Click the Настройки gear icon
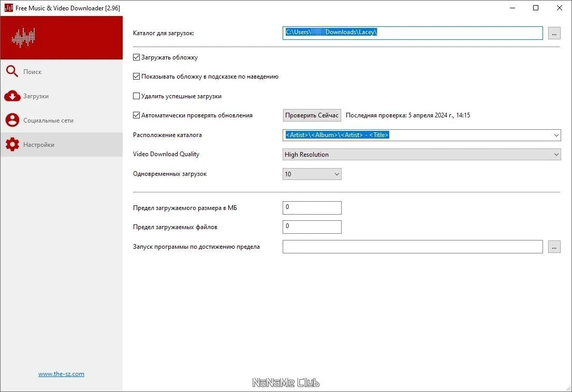Viewport: 572px width, 392px height. (x=12, y=145)
